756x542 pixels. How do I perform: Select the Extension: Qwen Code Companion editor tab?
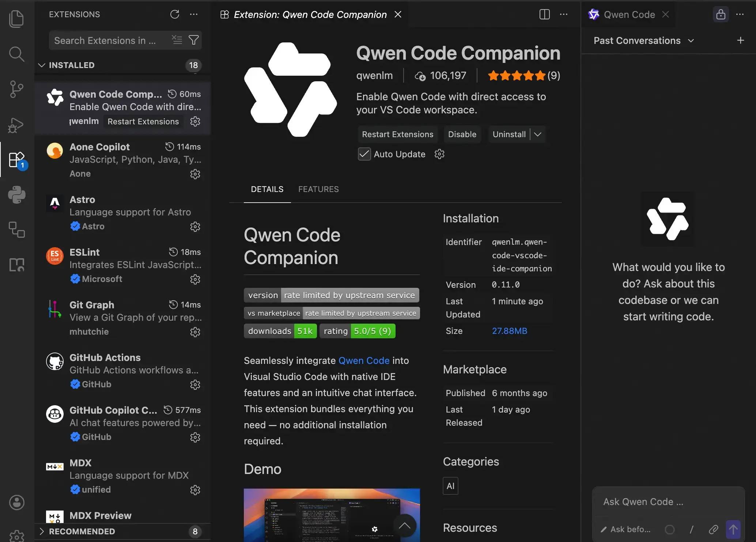coord(310,14)
